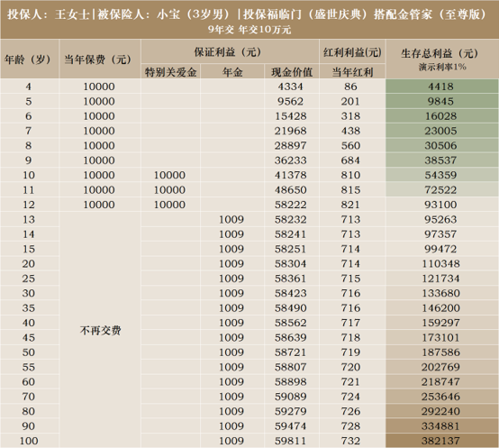Image resolution: width=499 pixels, height=448 pixels.
Task: Select the subtitle 9年交 年交10万元
Action: click(249, 30)
